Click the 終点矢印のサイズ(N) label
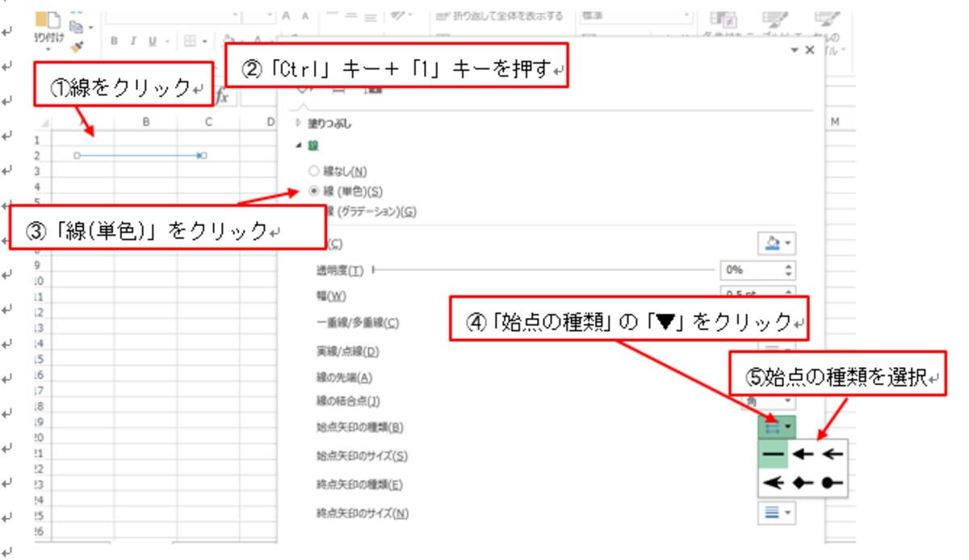The width and height of the screenshot is (969, 560). pos(363,512)
